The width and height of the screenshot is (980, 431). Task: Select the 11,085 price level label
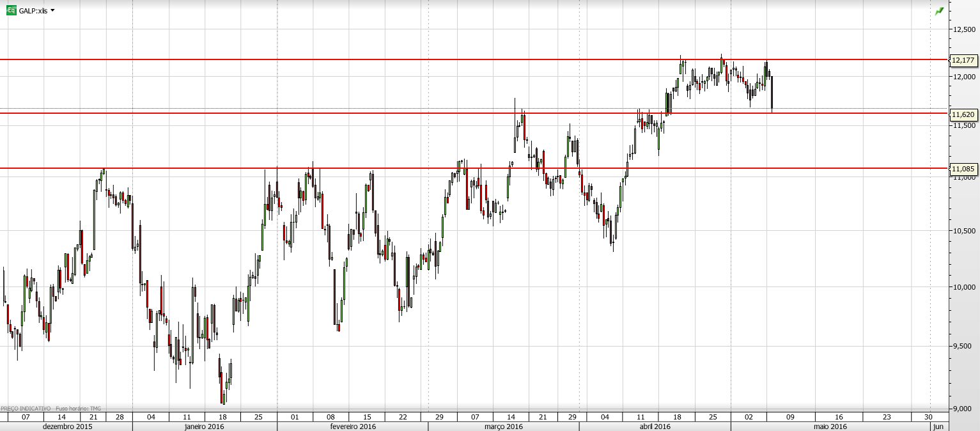click(x=963, y=169)
